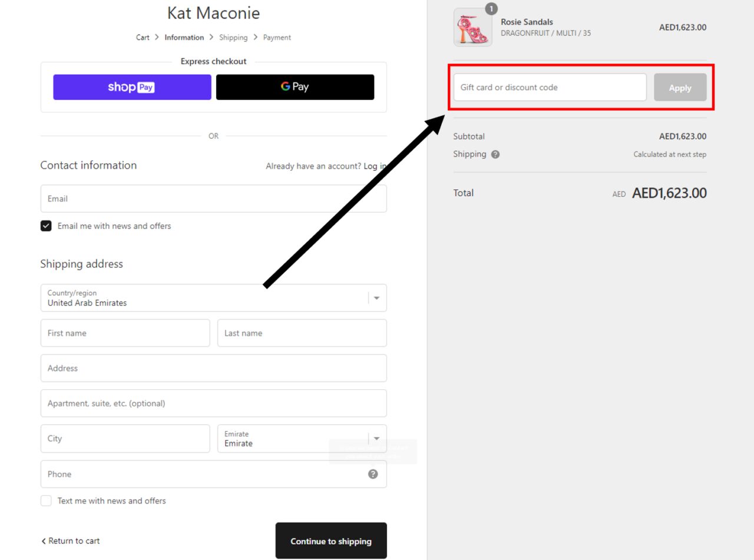Focus the Phone input field

(214, 474)
